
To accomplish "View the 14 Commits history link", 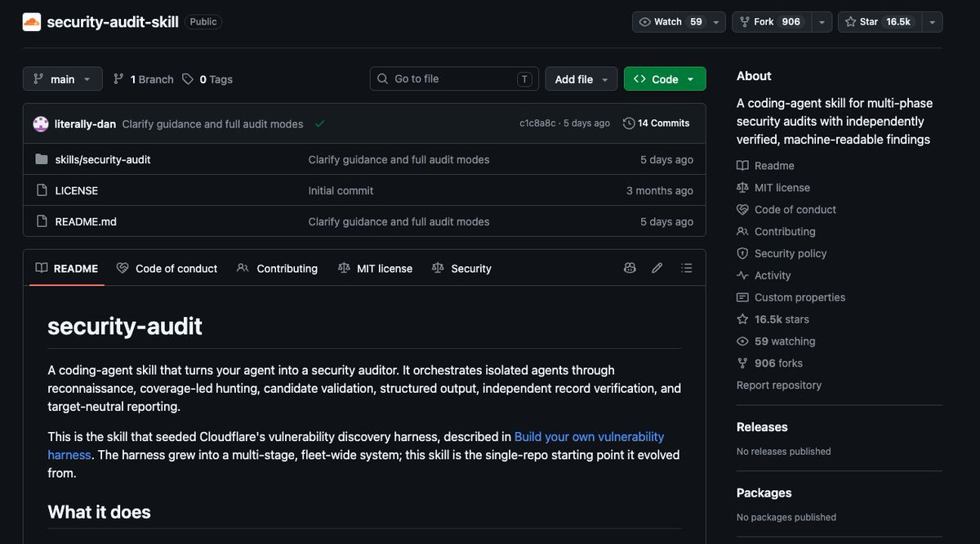I will [656, 123].
